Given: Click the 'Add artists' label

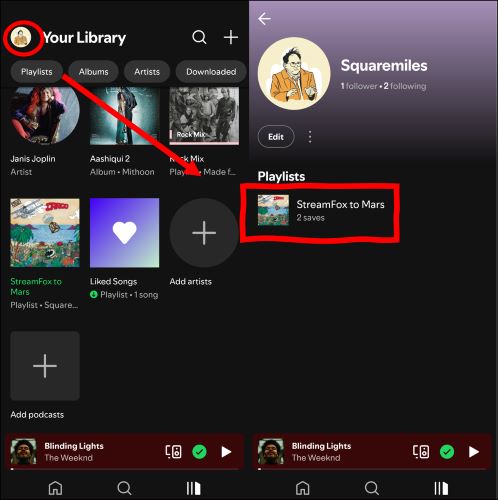Looking at the screenshot, I should pyautogui.click(x=191, y=282).
